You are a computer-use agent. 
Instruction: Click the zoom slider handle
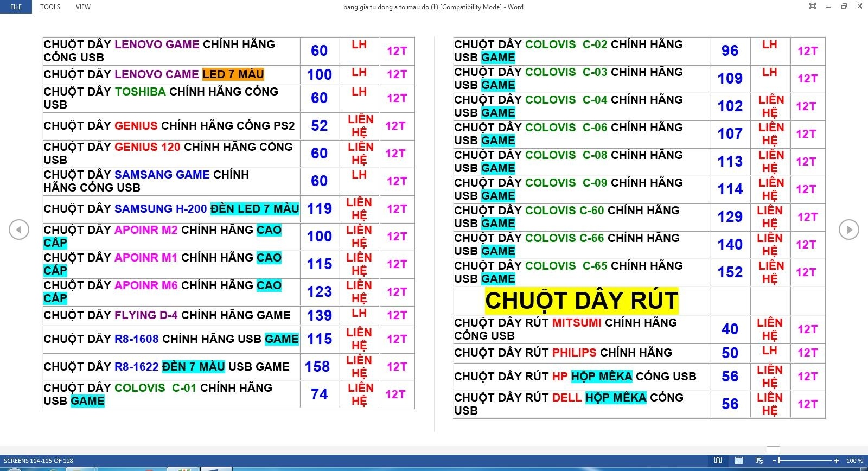[x=780, y=461]
